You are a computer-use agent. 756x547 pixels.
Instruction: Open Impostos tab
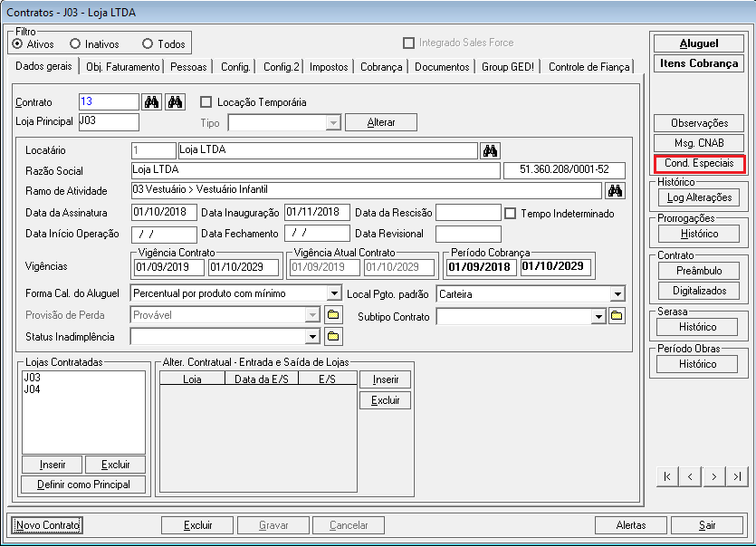329,67
